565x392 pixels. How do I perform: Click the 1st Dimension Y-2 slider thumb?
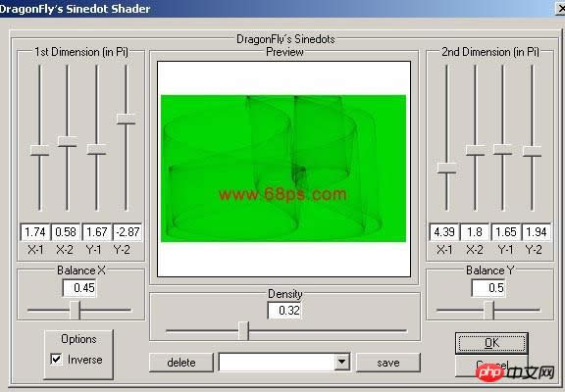point(127,119)
